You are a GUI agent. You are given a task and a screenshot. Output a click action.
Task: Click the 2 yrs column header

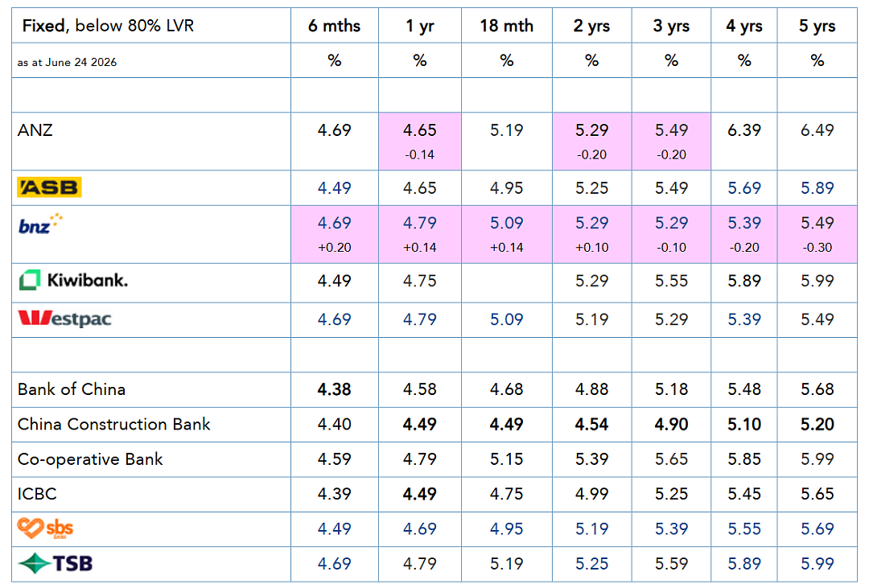[591, 26]
